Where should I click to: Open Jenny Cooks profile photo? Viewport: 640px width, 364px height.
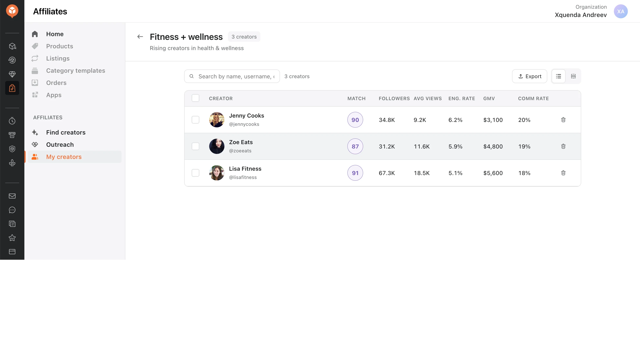(217, 120)
